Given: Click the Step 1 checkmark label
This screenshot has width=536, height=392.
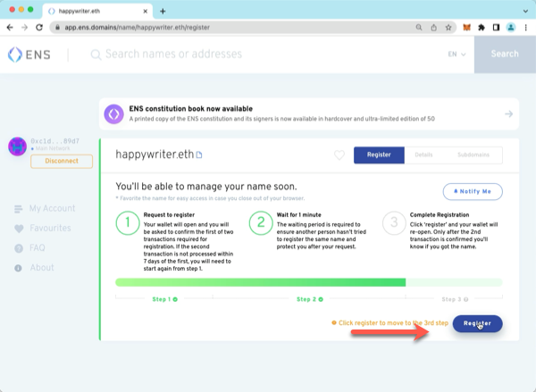Looking at the screenshot, I should [164, 299].
